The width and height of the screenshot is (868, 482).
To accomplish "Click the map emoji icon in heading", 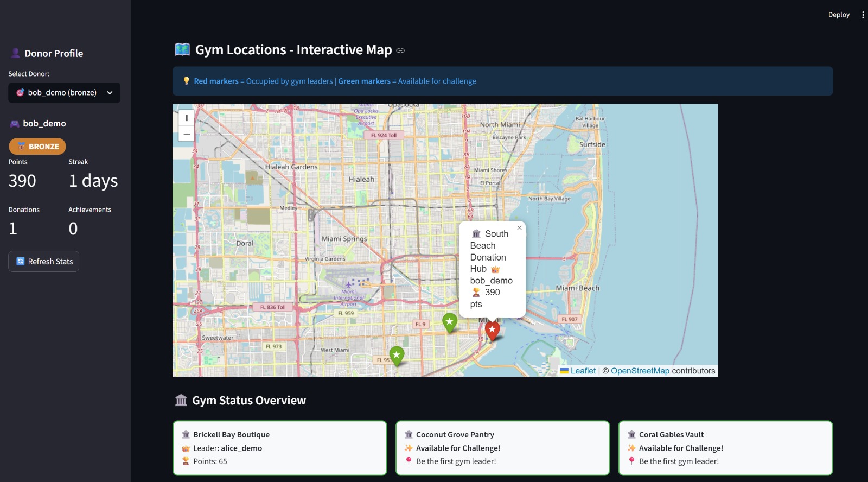I will click(182, 49).
